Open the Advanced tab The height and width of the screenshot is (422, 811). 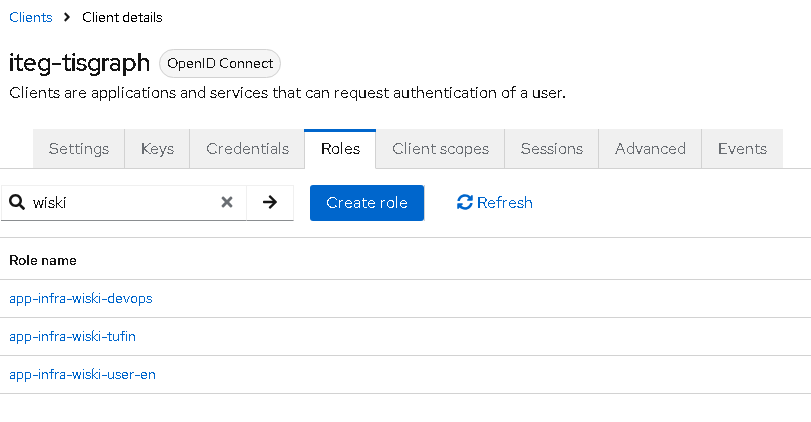pos(650,149)
